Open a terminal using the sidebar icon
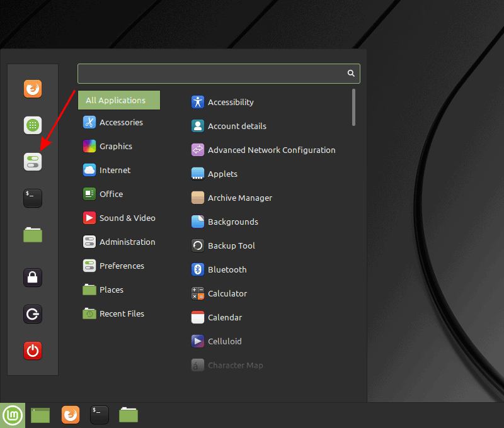Image resolution: width=504 pixels, height=428 pixels. [x=32, y=198]
